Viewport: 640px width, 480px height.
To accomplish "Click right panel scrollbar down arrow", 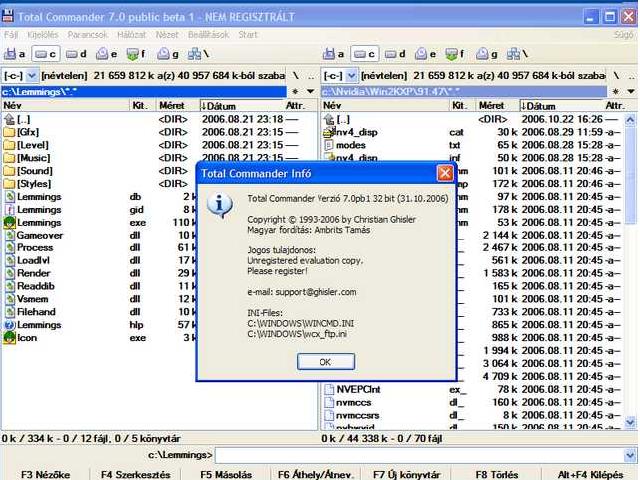I will (x=630, y=422).
